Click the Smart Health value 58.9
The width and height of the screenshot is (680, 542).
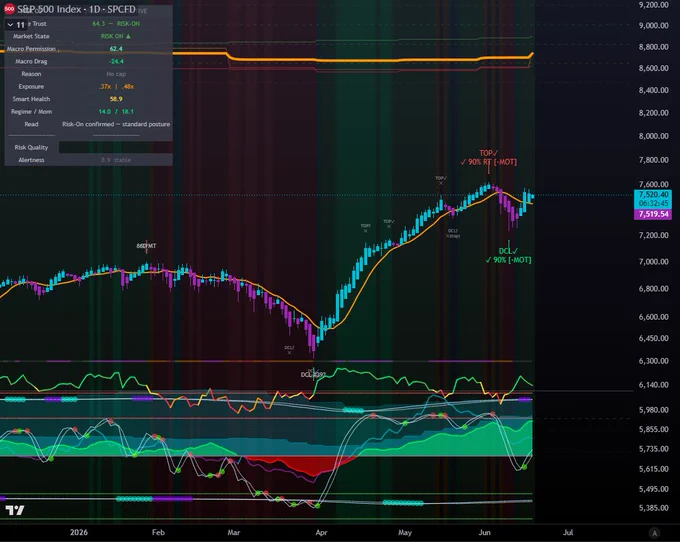coord(116,99)
